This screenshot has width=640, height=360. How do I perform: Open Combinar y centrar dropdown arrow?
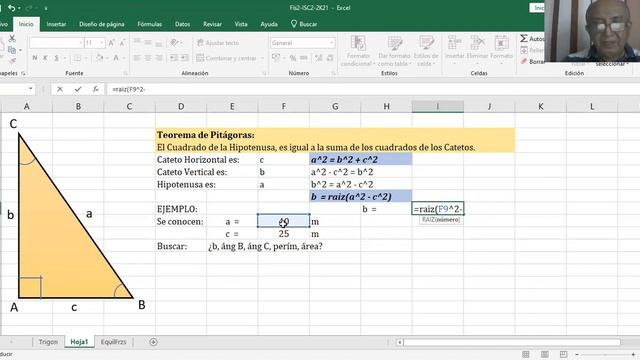(x=262, y=58)
